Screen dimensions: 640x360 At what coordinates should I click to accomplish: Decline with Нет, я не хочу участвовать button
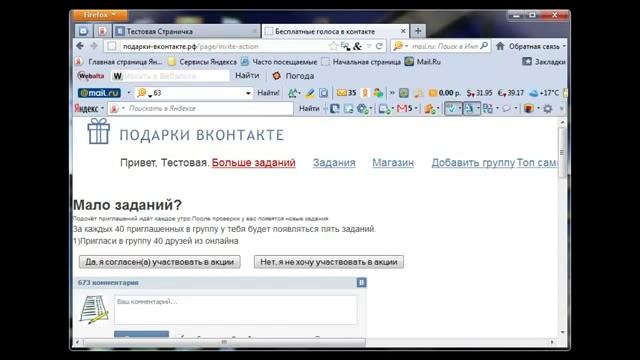[329, 262]
